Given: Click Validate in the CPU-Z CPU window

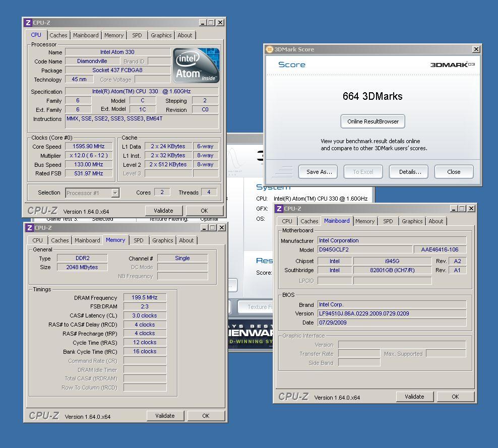Looking at the screenshot, I should [x=164, y=211].
